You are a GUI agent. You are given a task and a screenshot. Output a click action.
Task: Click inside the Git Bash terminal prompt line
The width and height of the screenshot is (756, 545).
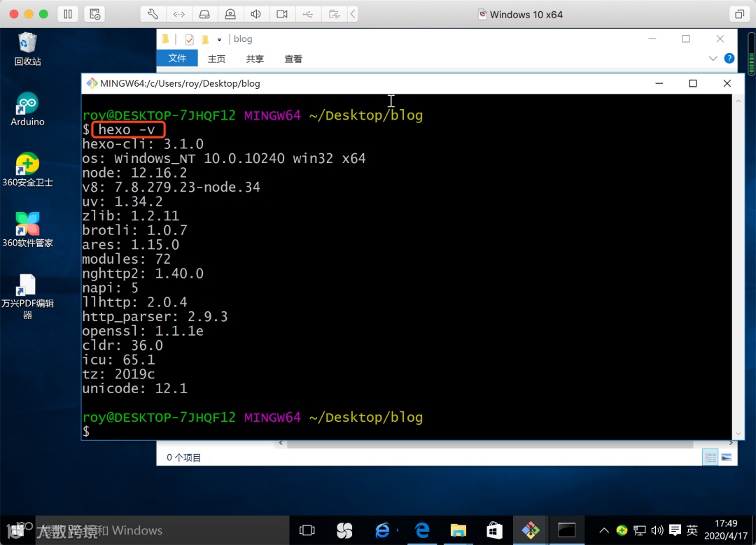coord(407,431)
